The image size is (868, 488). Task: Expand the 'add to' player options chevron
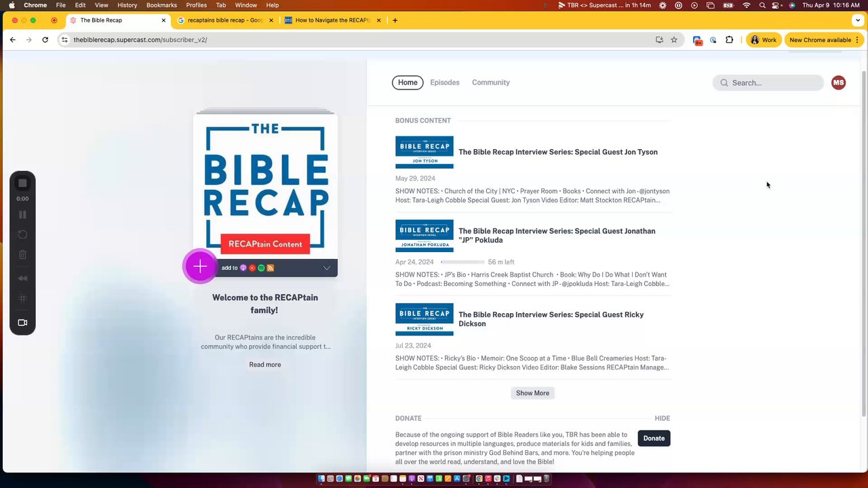click(x=326, y=268)
